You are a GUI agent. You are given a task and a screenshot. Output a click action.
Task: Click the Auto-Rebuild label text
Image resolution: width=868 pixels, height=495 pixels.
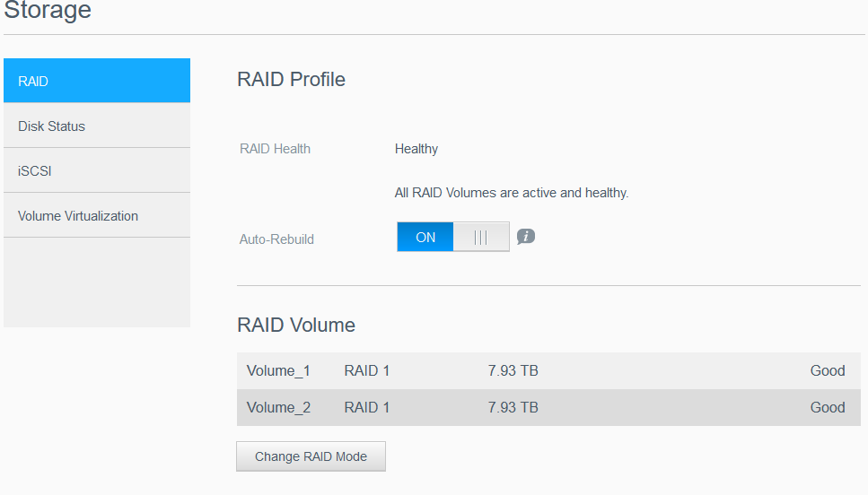click(x=276, y=239)
